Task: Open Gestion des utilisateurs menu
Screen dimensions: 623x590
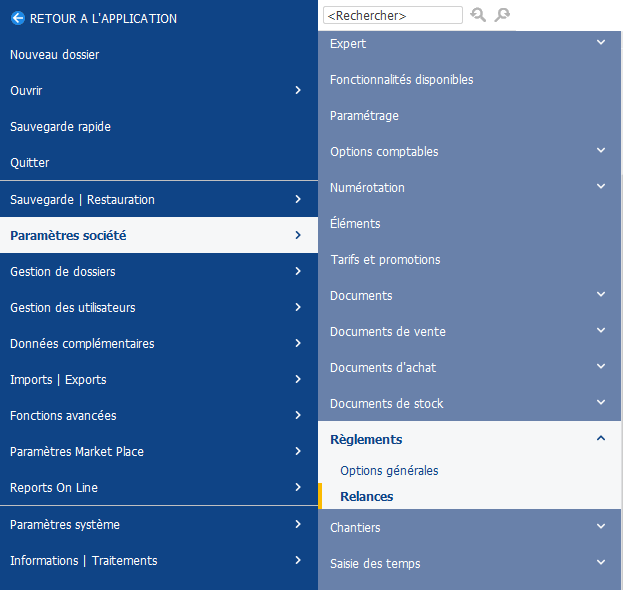Action: 159,307
